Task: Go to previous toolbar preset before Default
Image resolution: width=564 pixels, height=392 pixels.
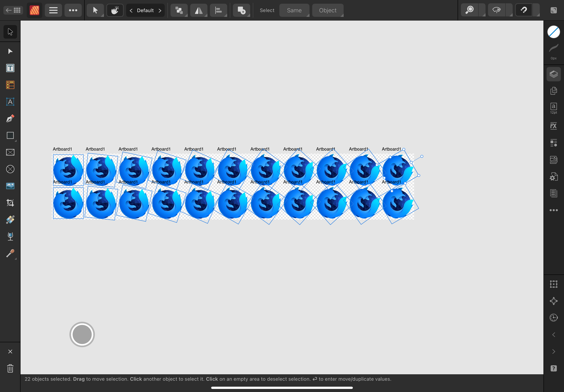Action: pyautogui.click(x=131, y=10)
